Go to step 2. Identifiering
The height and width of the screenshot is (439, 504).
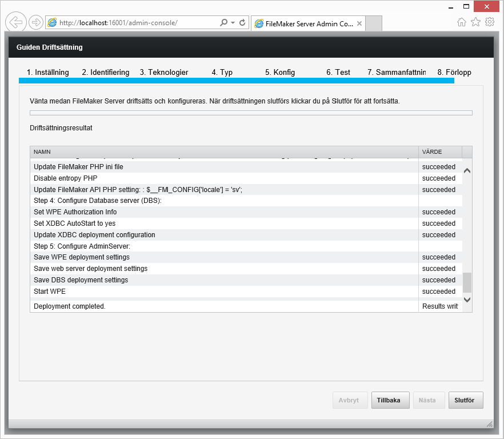tap(105, 73)
